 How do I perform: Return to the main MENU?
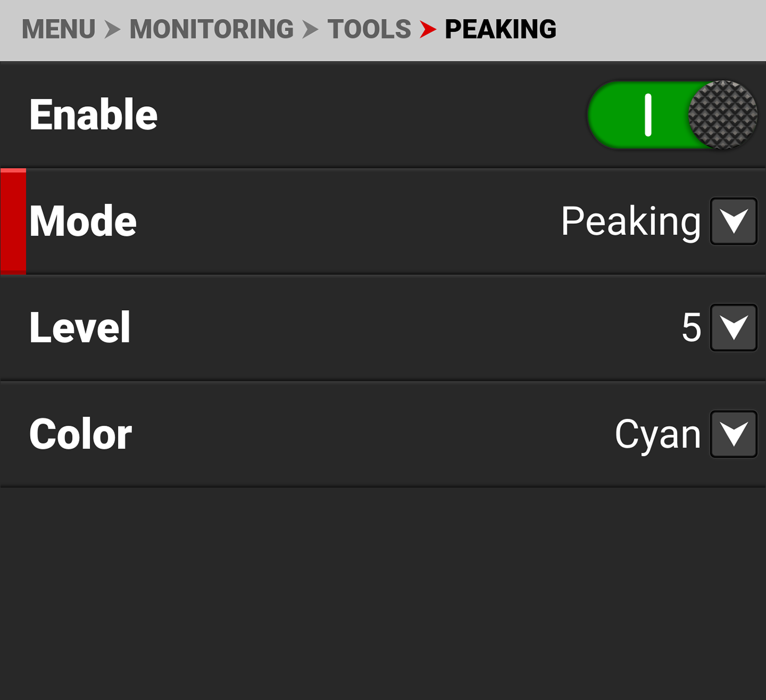tap(59, 29)
